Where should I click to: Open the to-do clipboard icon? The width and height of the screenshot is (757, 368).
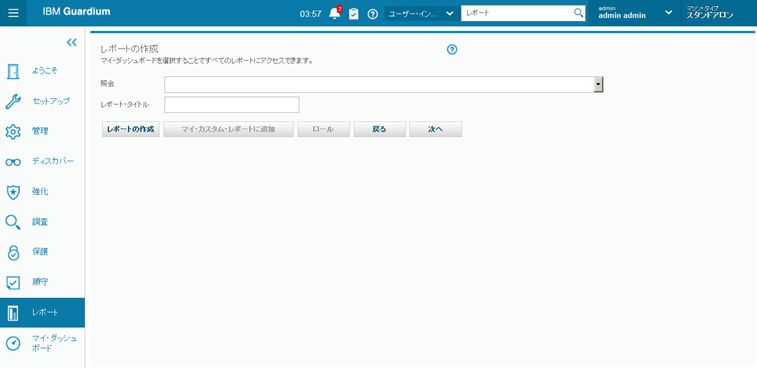(x=354, y=14)
